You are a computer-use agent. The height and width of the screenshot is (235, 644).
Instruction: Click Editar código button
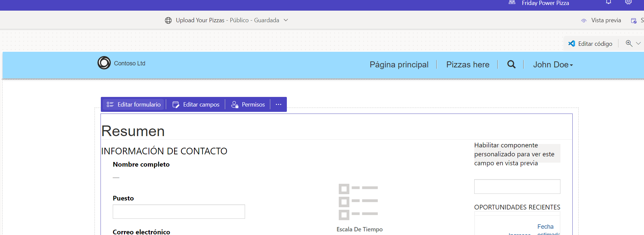tap(590, 43)
